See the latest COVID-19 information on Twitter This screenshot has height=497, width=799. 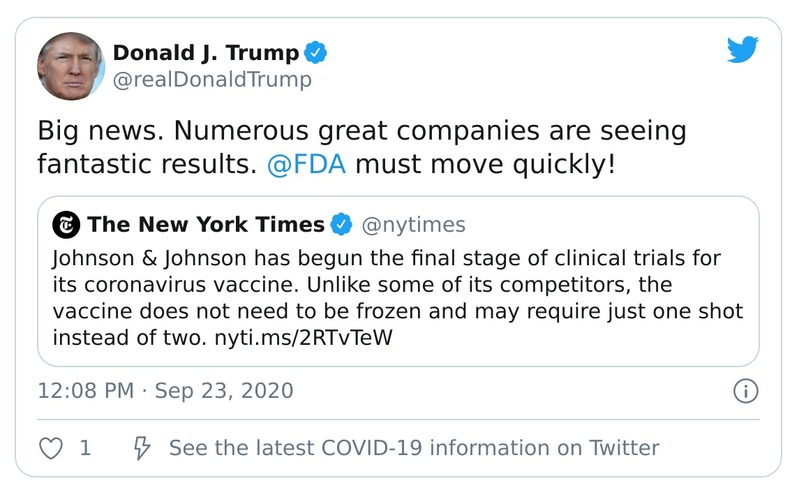(x=413, y=447)
